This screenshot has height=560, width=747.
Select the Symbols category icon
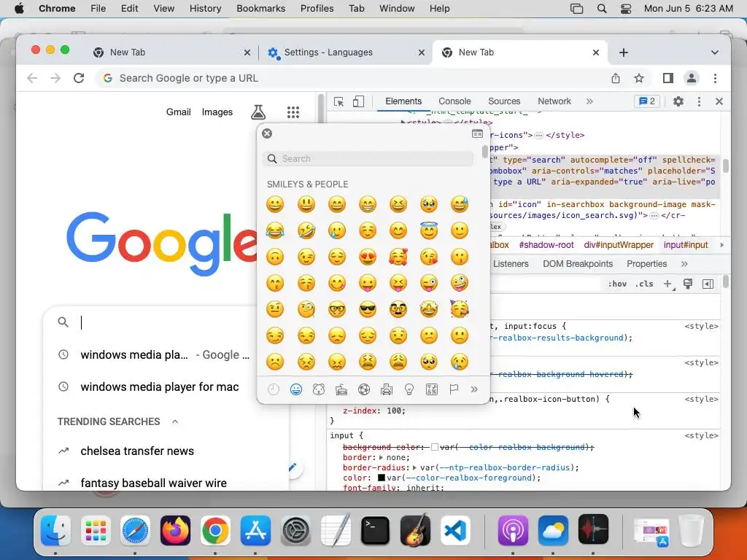tap(432, 389)
